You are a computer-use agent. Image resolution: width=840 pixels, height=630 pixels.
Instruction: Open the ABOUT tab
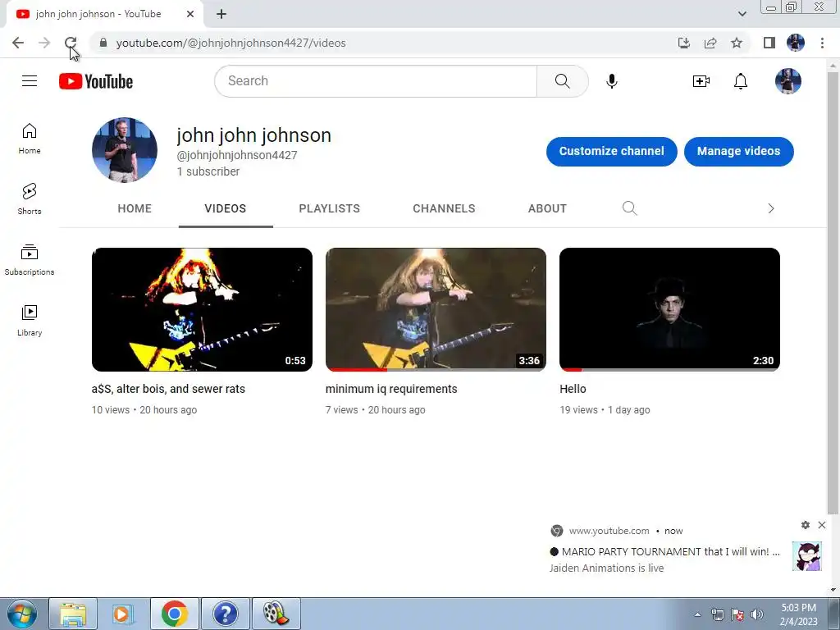click(547, 208)
